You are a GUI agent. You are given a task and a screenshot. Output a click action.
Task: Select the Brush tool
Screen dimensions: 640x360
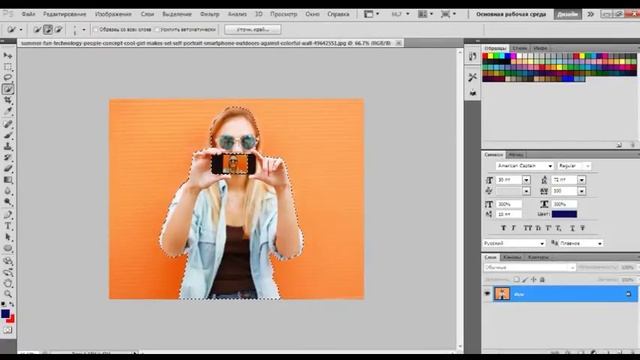[8, 135]
